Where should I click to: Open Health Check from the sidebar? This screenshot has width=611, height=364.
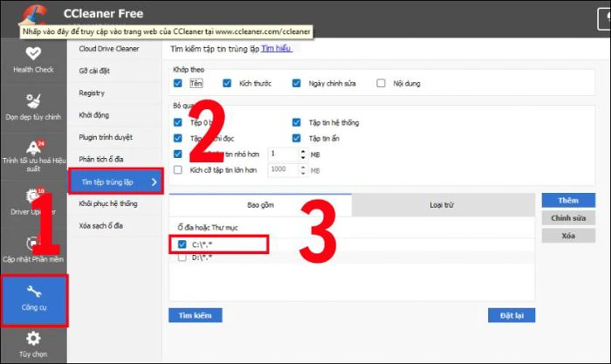tap(33, 61)
